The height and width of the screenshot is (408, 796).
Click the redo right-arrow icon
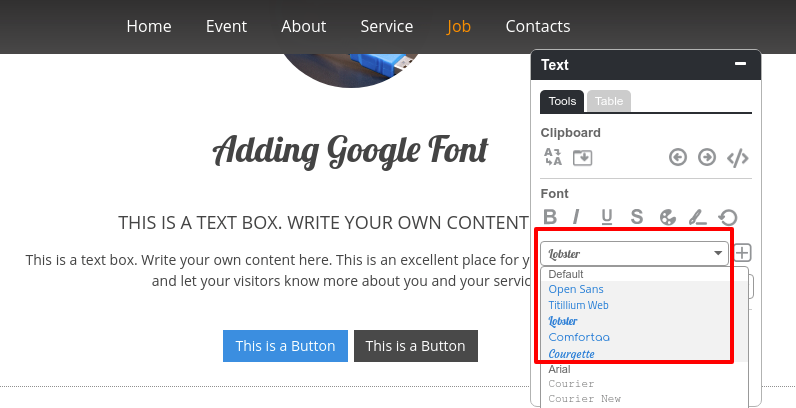[707, 158]
